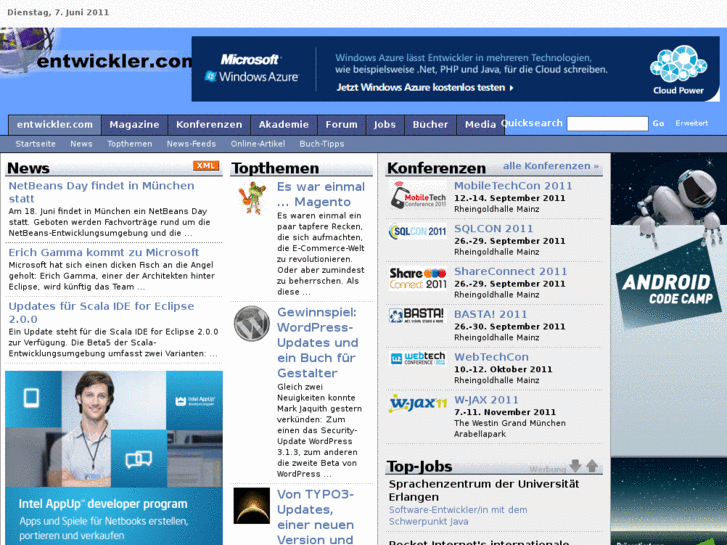Open the Software-Entwickler/in Java job link
This screenshot has width=727, height=545.
click(458, 515)
